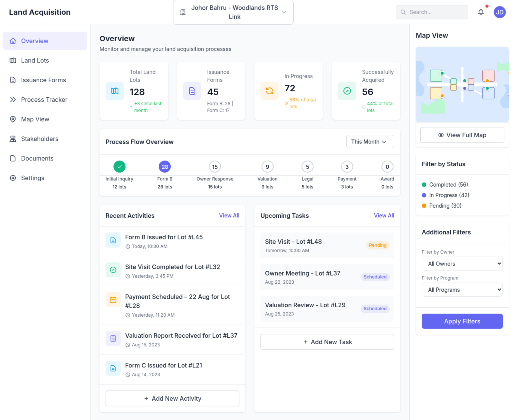Viewport: 515px width, 420px height.
Task: Click the Successfully Acquired checkmark icon
Action: 347,91
